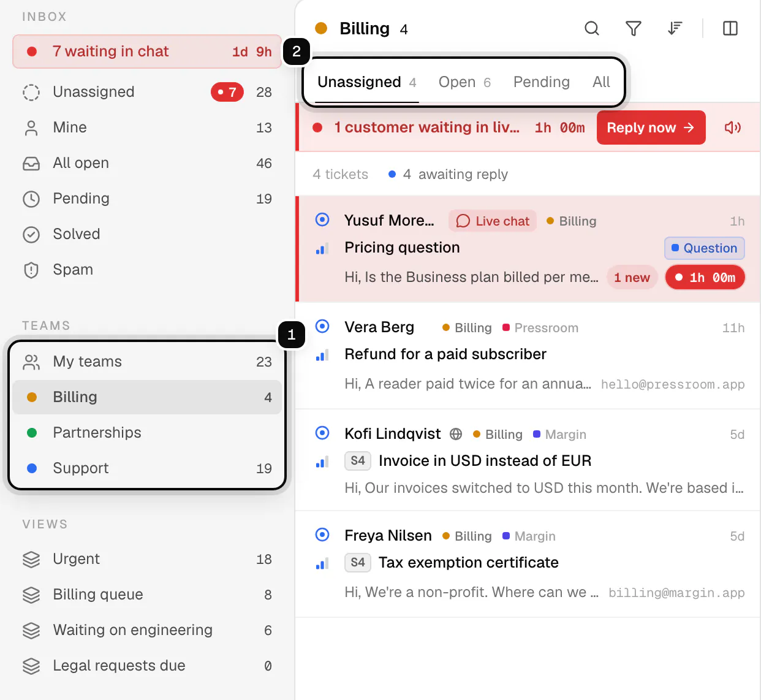Select the Partnerships team
Viewport: 761px width, 700px height.
[147, 433]
